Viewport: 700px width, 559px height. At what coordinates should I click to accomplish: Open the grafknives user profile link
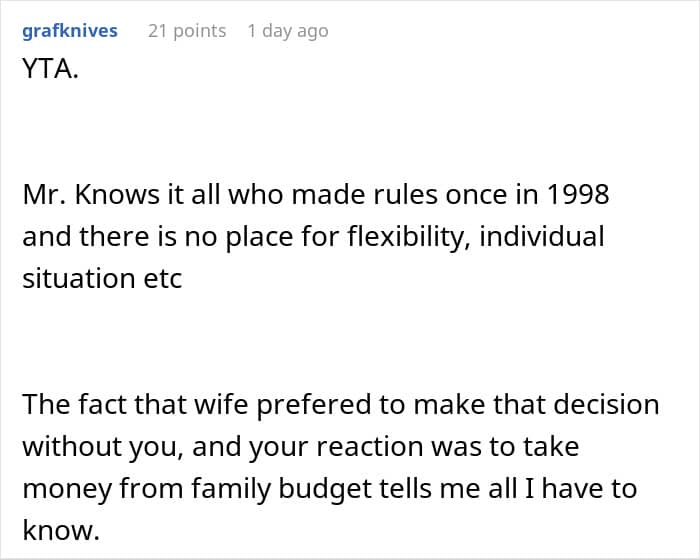[69, 31]
